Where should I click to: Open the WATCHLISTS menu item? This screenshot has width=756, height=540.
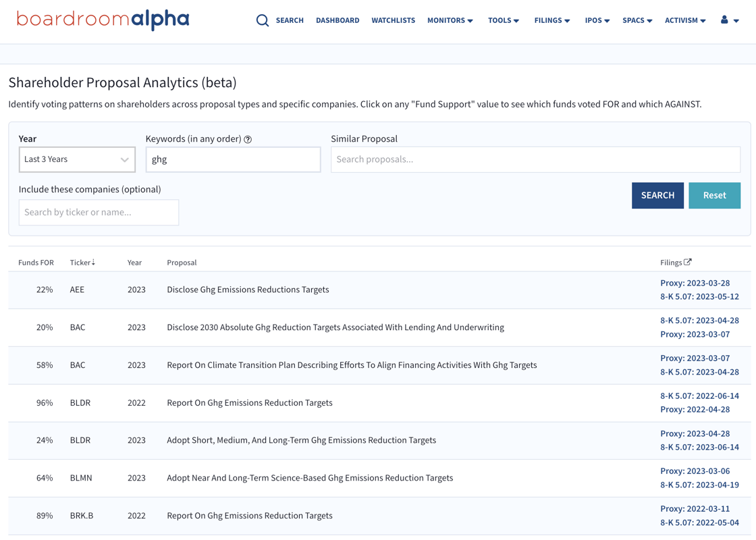[x=393, y=20]
